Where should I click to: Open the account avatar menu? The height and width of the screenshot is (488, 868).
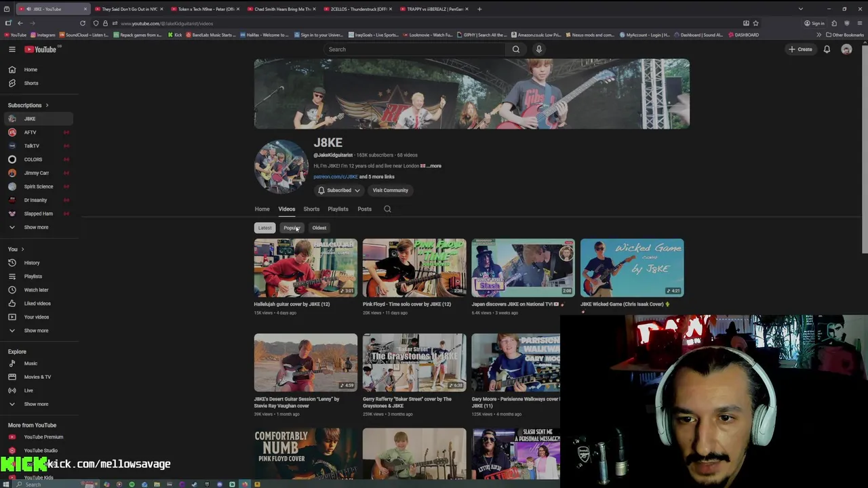click(846, 49)
